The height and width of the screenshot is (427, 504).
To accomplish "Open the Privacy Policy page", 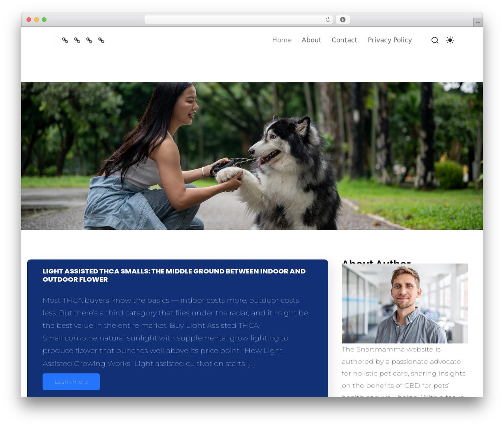I will click(x=390, y=40).
